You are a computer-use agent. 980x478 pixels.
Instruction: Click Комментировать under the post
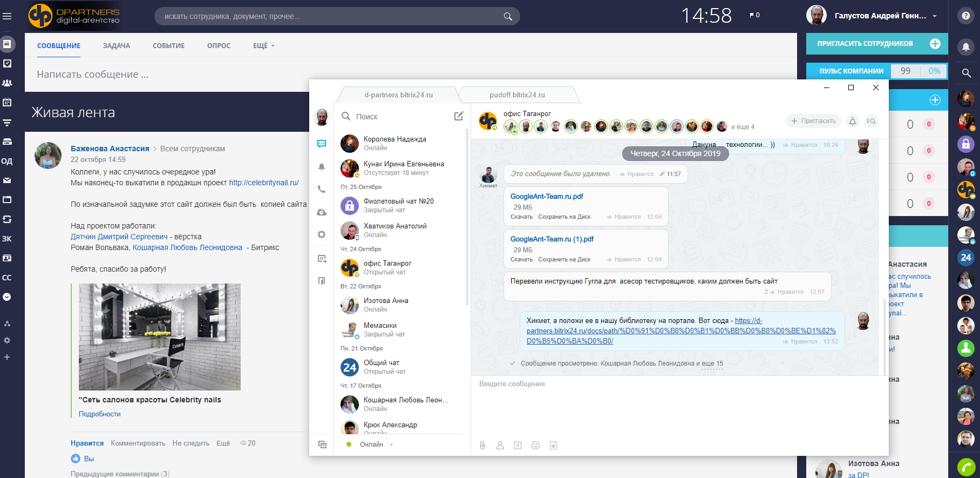pos(138,443)
